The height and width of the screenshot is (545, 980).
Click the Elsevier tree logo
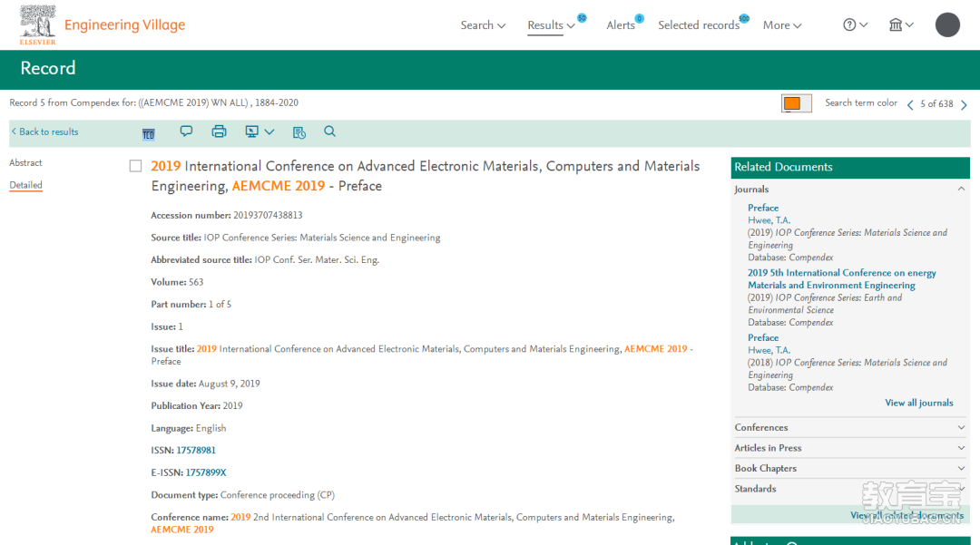coord(37,24)
